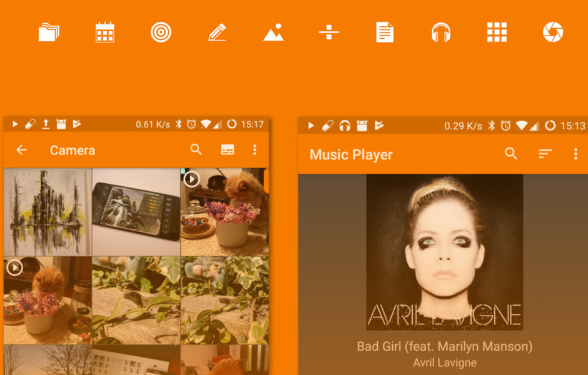The image size is (588, 375).
Task: Open the Camera shutter icon
Action: (x=553, y=32)
